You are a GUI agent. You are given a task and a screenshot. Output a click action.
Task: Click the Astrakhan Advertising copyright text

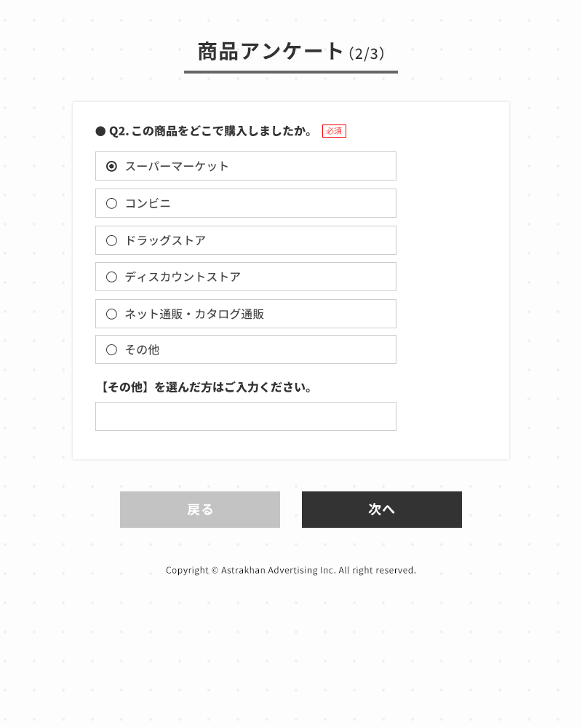tap(291, 570)
